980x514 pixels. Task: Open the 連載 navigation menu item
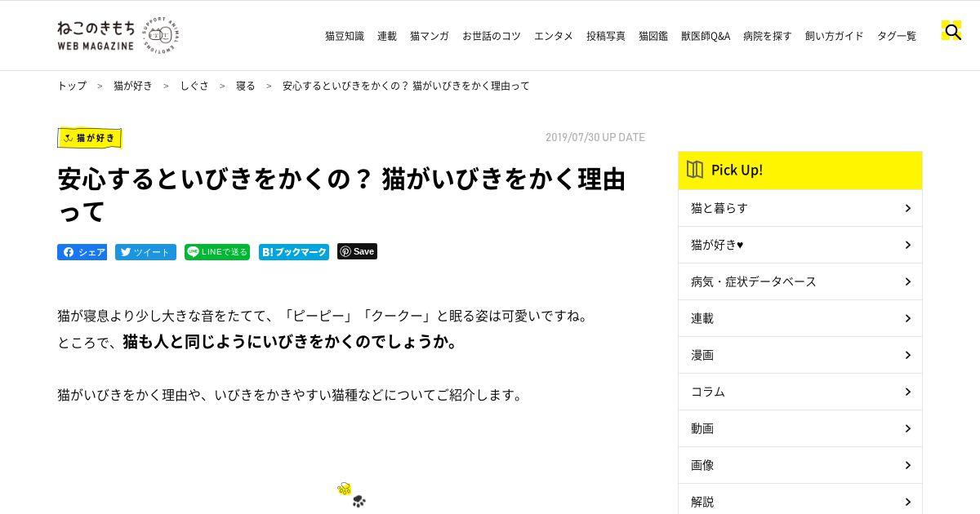387,36
